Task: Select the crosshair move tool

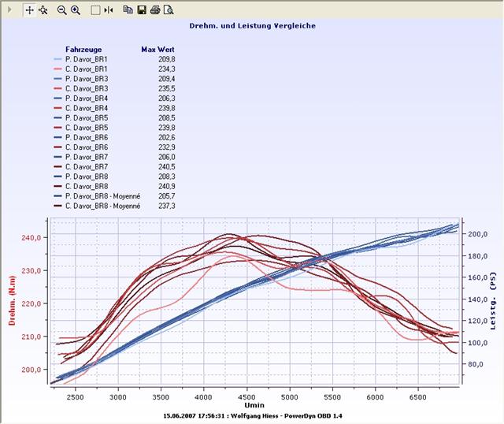Action: tap(30, 10)
